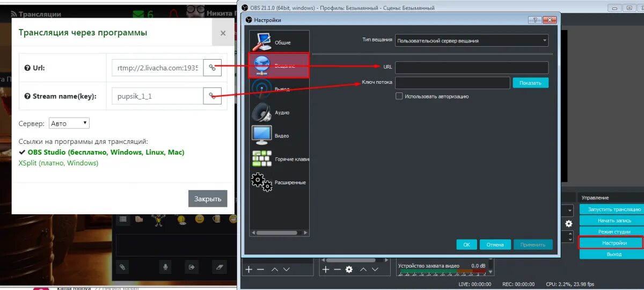
Task: Open the Вывод output settings icon
Action: pyautogui.click(x=262, y=89)
